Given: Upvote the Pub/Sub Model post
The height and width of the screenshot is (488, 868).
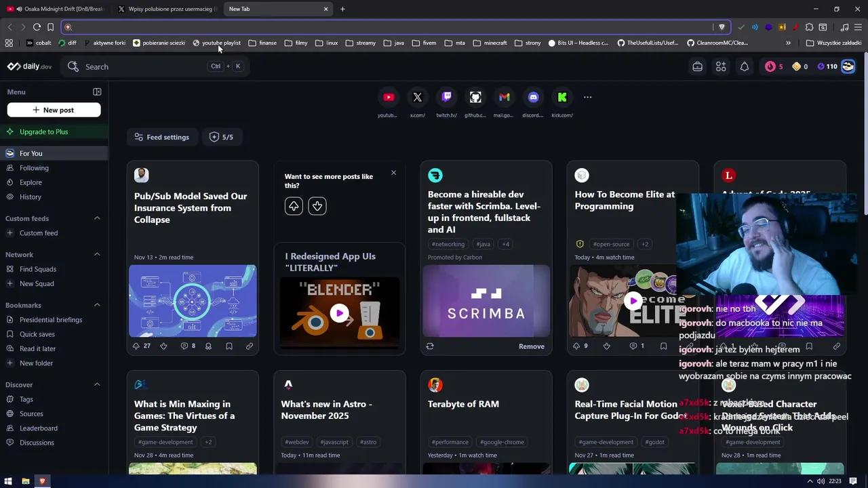Looking at the screenshot, I should (x=142, y=346).
